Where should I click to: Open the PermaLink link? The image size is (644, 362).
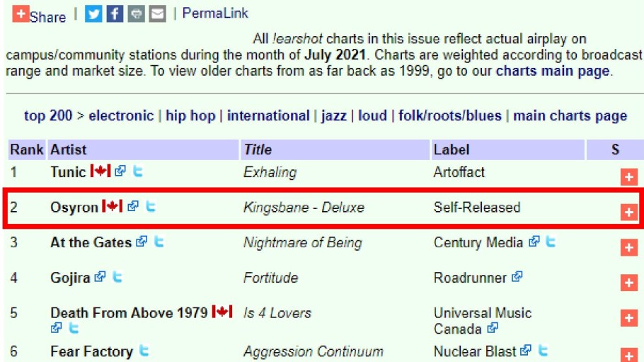[x=215, y=13]
